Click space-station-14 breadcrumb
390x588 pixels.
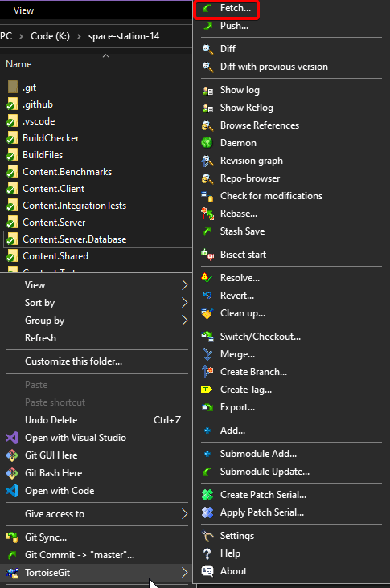[124, 36]
